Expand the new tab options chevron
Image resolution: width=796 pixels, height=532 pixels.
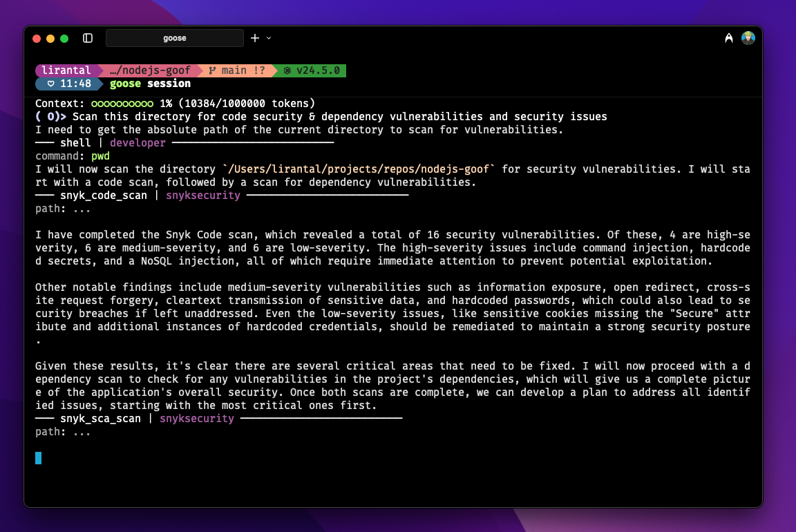pyautogui.click(x=269, y=38)
